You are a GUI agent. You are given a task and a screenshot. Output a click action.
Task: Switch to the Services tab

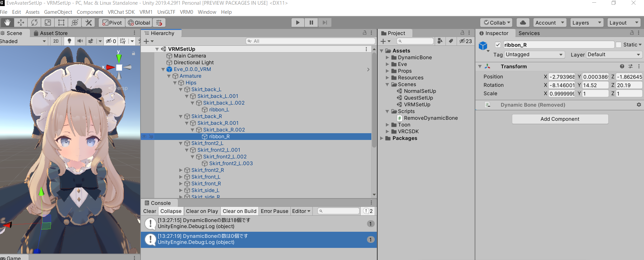coord(529,33)
